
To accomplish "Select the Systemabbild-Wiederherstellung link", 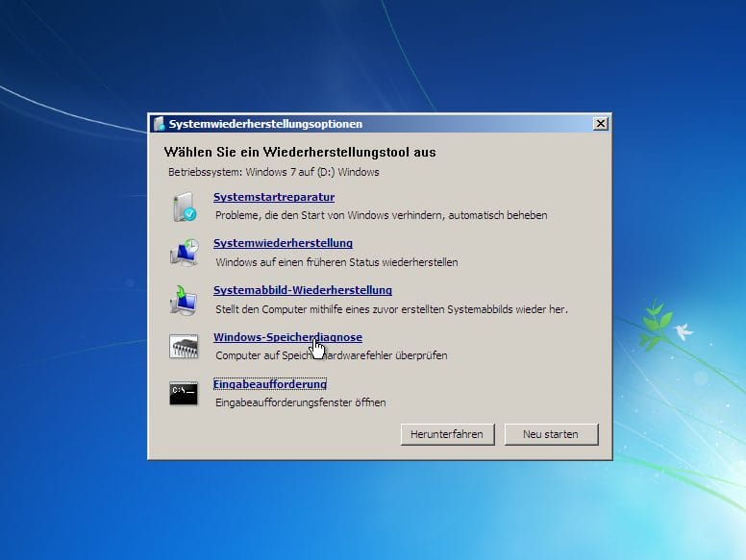I will point(302,290).
